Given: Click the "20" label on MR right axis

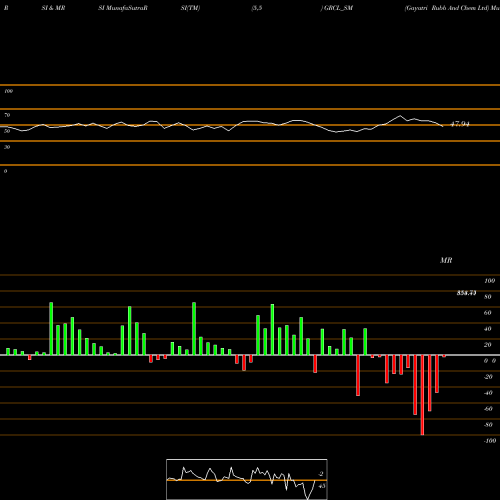Looking at the screenshot, I should 488,345.
